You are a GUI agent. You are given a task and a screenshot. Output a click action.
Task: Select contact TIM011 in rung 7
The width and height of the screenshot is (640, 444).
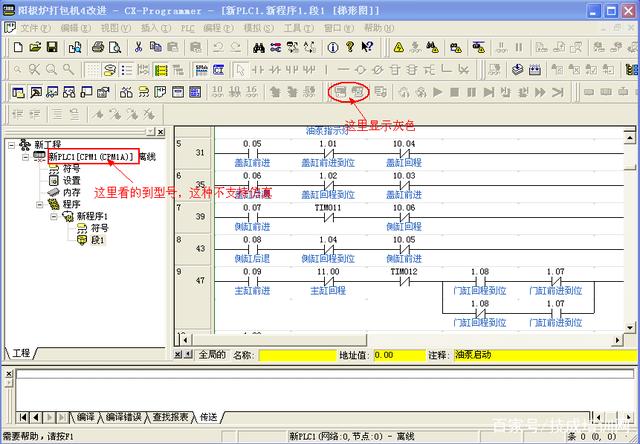coord(328,218)
